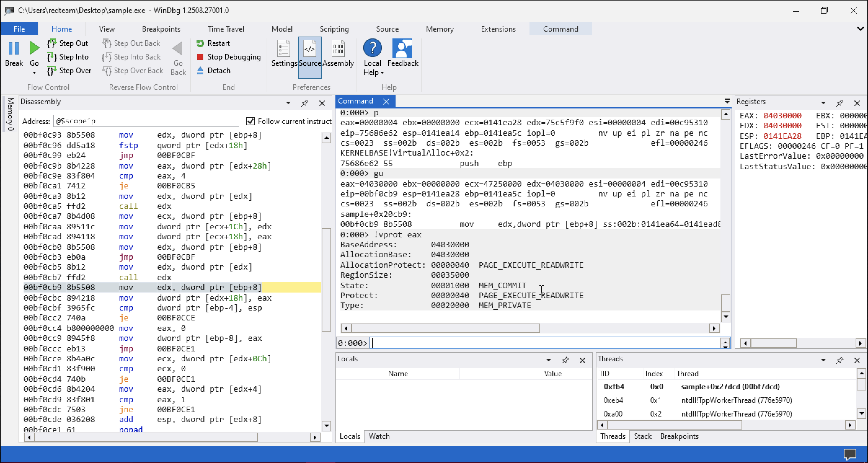
Task: Click Step Out Back
Action: [131, 43]
